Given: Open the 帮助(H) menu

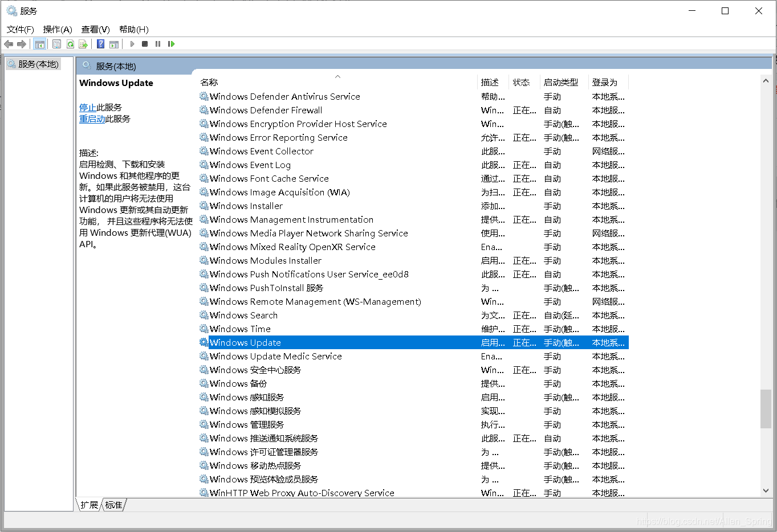Looking at the screenshot, I should point(134,29).
